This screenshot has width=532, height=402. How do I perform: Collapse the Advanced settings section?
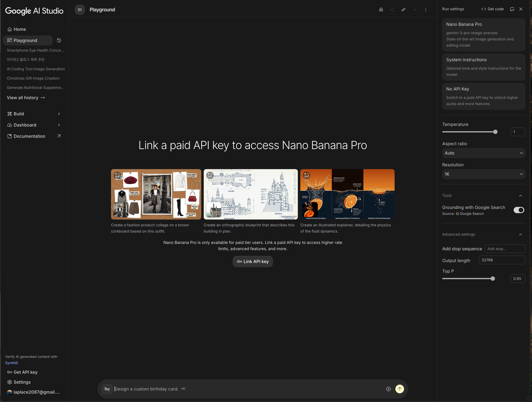[x=521, y=234]
